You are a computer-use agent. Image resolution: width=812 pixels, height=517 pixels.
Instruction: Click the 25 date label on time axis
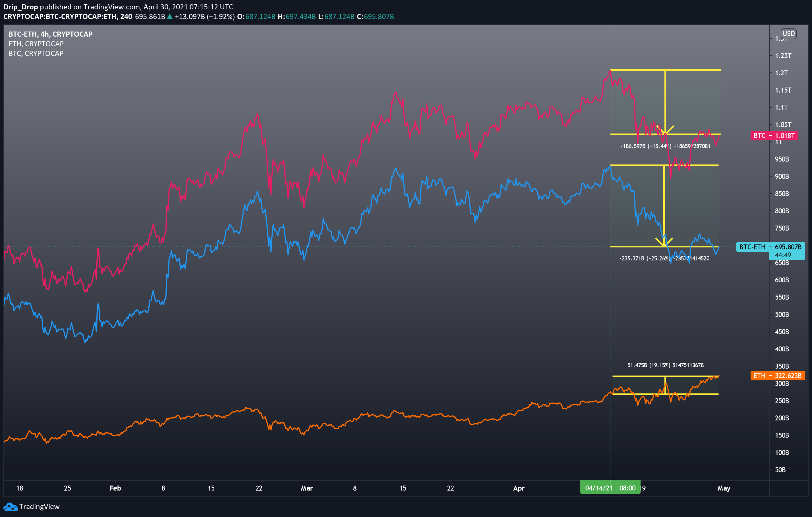(67, 488)
